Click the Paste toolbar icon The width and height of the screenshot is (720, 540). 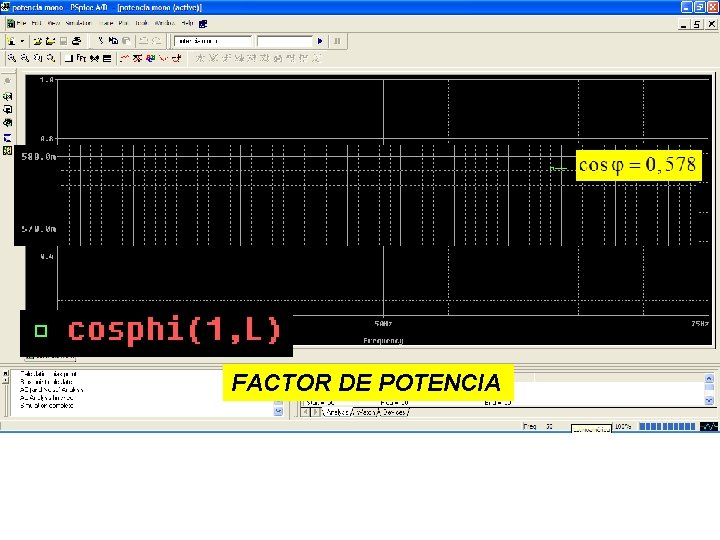click(x=126, y=41)
